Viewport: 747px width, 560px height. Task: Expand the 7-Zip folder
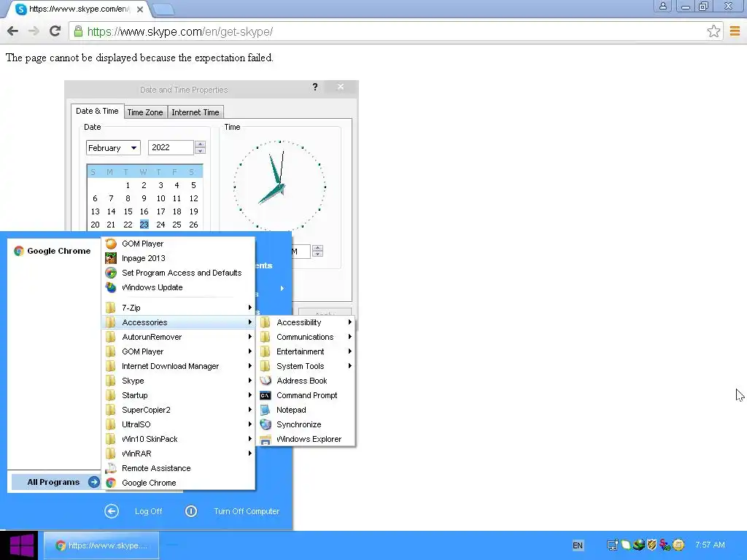[179, 308]
